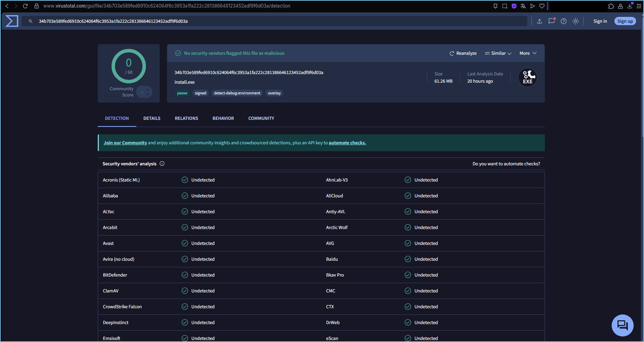Click the 0 / 68 detection score circle
Viewport: 644px width, 342px height.
(x=129, y=66)
